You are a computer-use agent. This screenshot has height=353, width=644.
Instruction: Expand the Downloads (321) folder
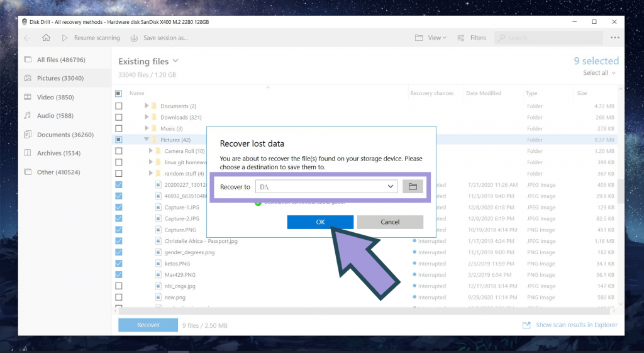[147, 117]
